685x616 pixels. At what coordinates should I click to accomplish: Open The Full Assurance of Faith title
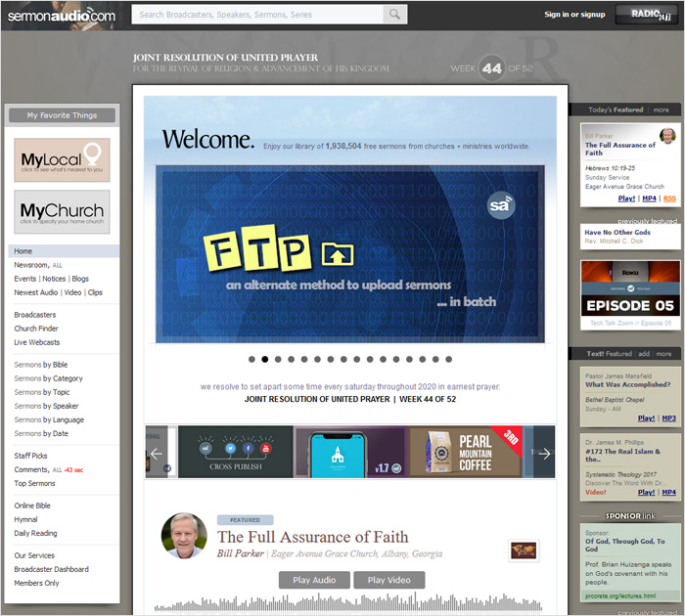[x=313, y=537]
